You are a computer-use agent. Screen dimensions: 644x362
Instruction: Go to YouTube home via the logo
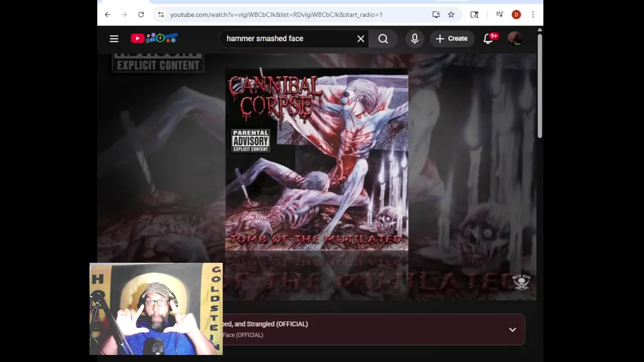pos(154,38)
